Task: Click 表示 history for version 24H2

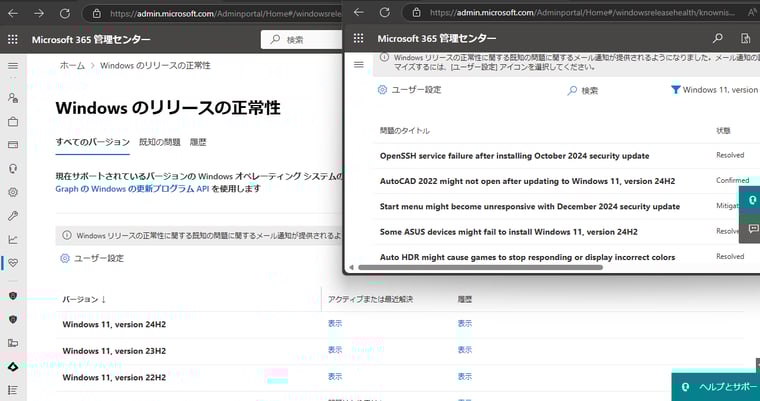Action: click(465, 323)
